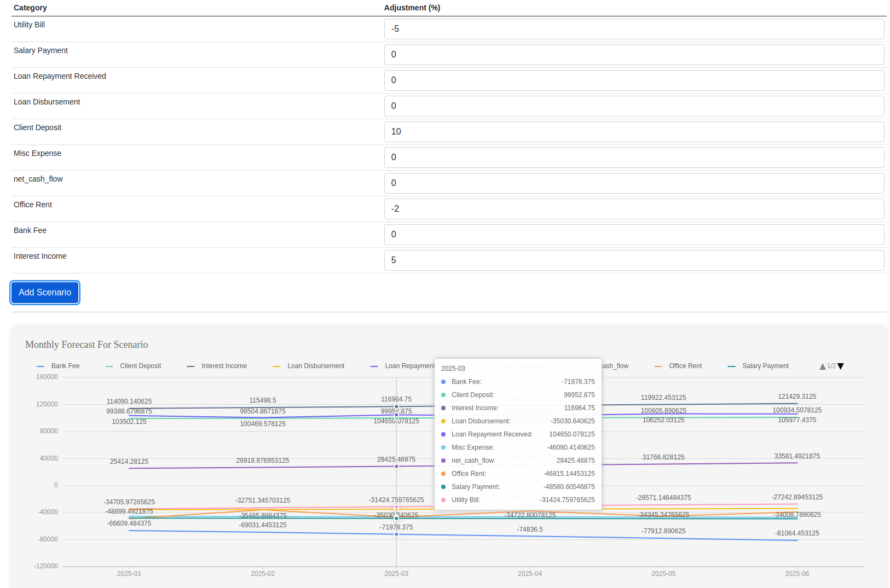890x588 pixels.
Task: Click the Salary Payment adjustment input
Action: 634,55
